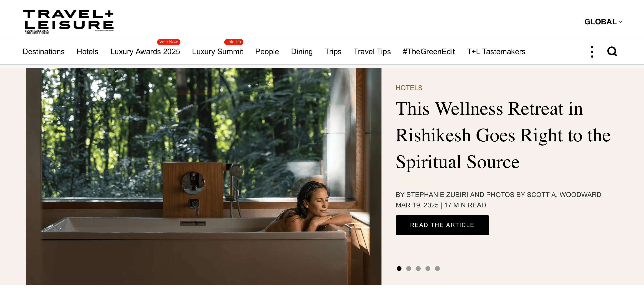Screen dimensions: 644x293
Task: Click the Join Us red badge
Action: (x=234, y=42)
